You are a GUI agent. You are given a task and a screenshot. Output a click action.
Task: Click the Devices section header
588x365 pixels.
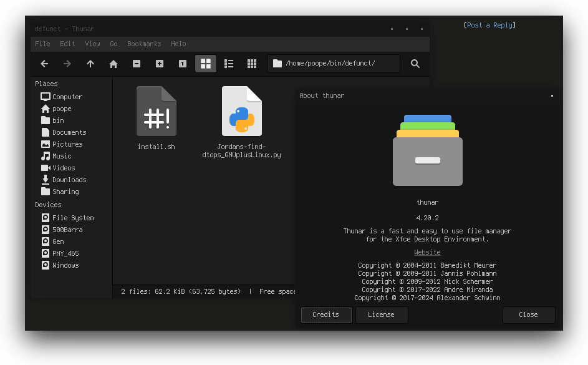[x=48, y=205]
